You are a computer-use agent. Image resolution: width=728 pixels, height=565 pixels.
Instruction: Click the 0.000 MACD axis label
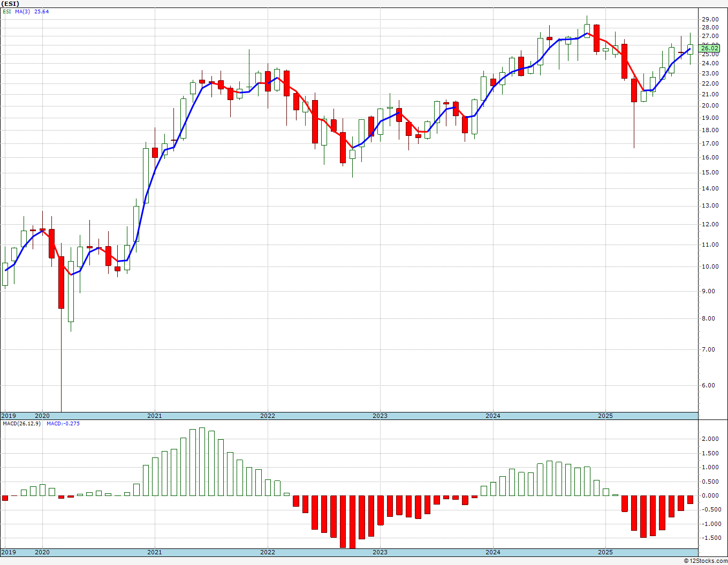coord(710,496)
